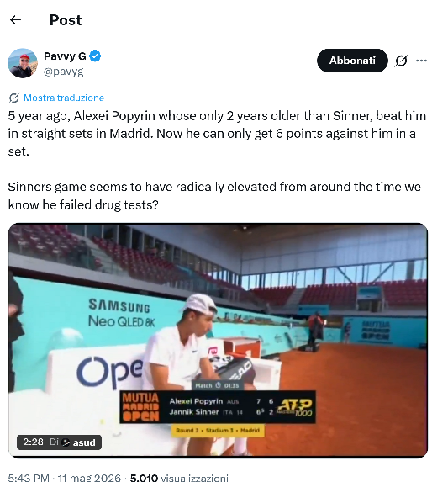Click the Post page heading
Viewport: 448px width, 482px height.
(x=66, y=20)
